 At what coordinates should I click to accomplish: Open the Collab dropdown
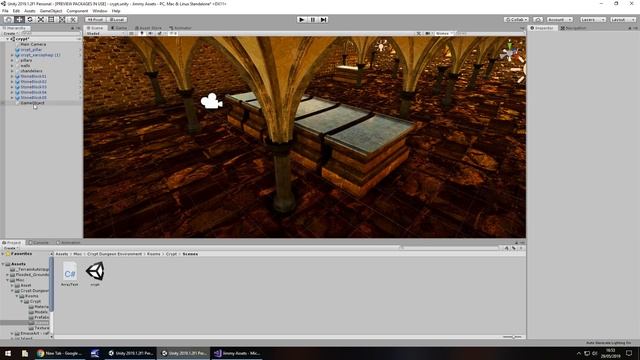516,20
